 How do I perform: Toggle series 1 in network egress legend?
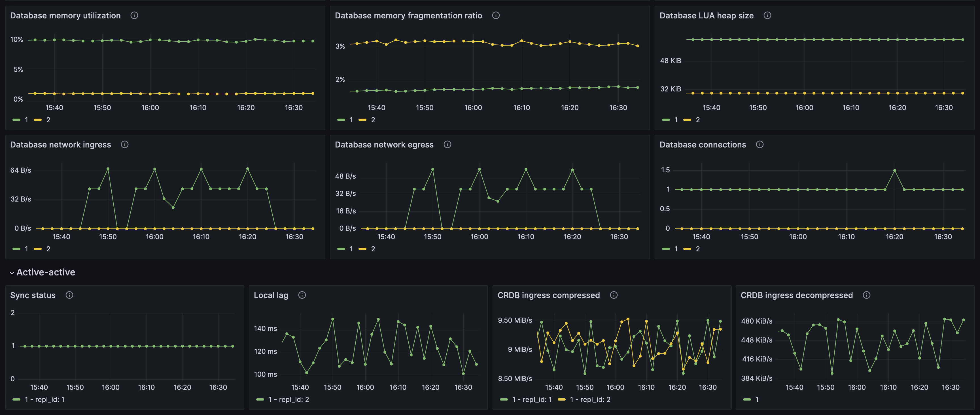[x=351, y=249]
